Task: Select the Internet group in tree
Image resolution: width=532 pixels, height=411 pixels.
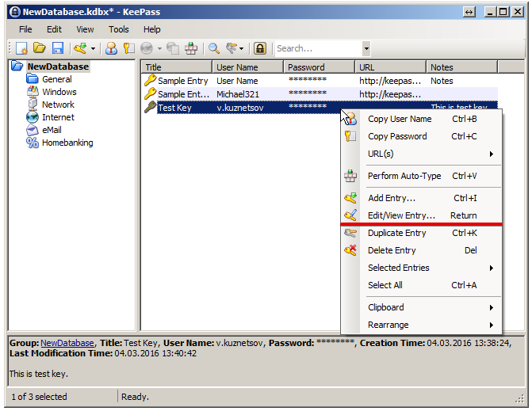Action: (x=58, y=117)
